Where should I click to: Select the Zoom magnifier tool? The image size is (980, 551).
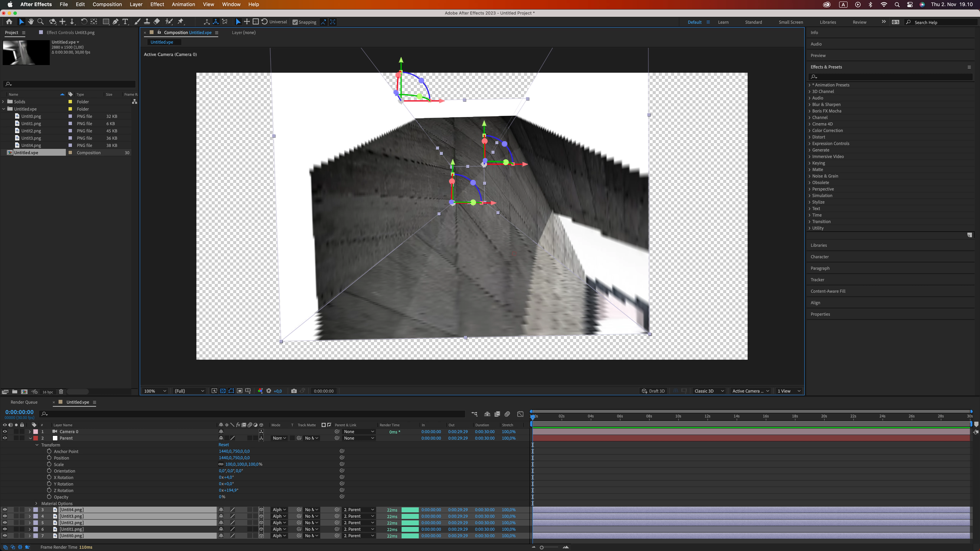41,22
